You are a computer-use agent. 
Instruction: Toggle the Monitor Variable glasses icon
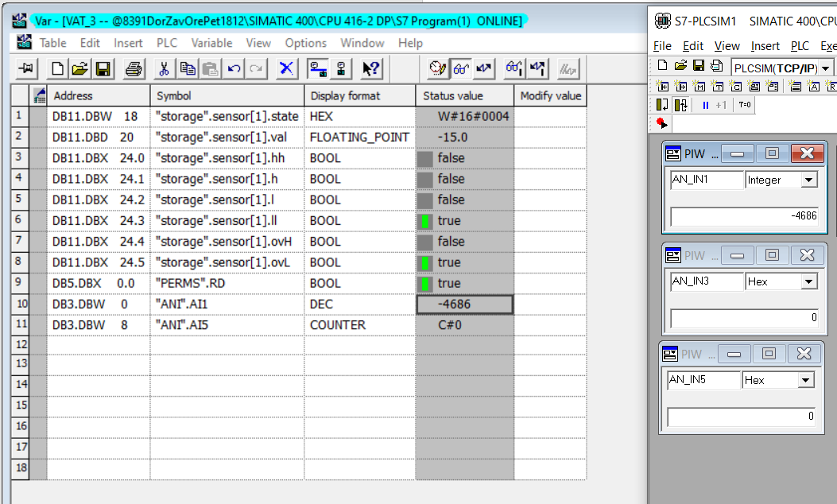click(x=461, y=69)
